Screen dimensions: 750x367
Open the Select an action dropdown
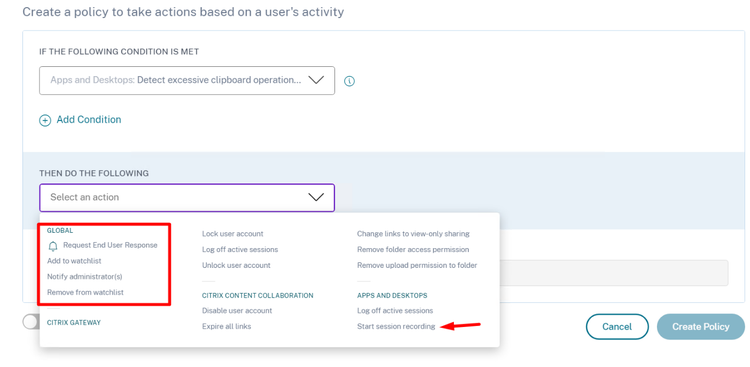(x=187, y=198)
